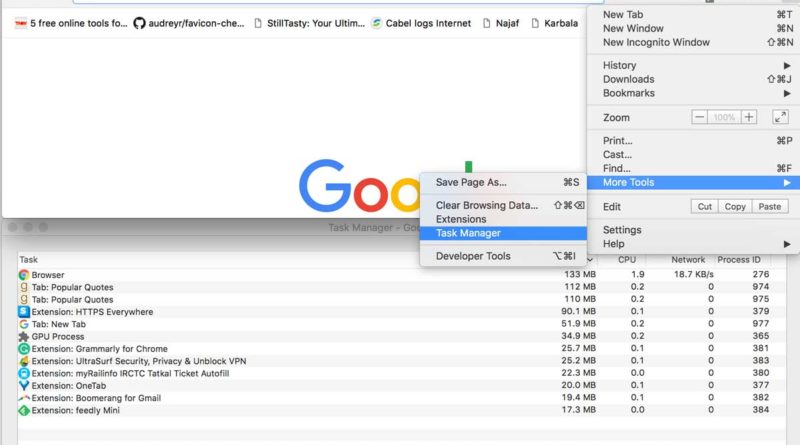Expand the Help submenu arrow
800x445 pixels.
pyautogui.click(x=787, y=244)
